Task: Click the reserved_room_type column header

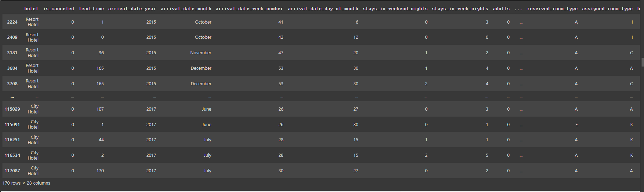Action: tap(552, 8)
